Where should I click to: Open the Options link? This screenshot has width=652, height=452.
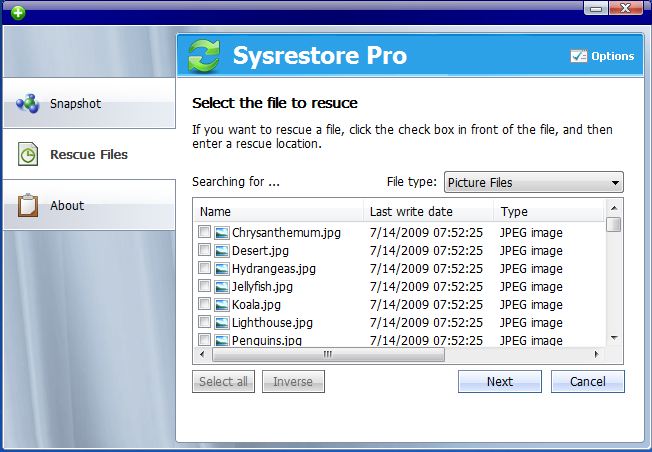point(603,56)
